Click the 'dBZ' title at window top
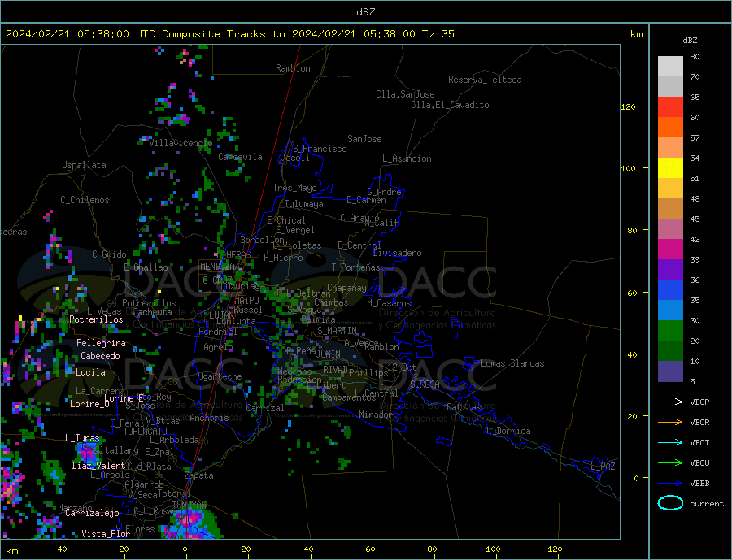The height and width of the screenshot is (560, 732). click(x=365, y=12)
